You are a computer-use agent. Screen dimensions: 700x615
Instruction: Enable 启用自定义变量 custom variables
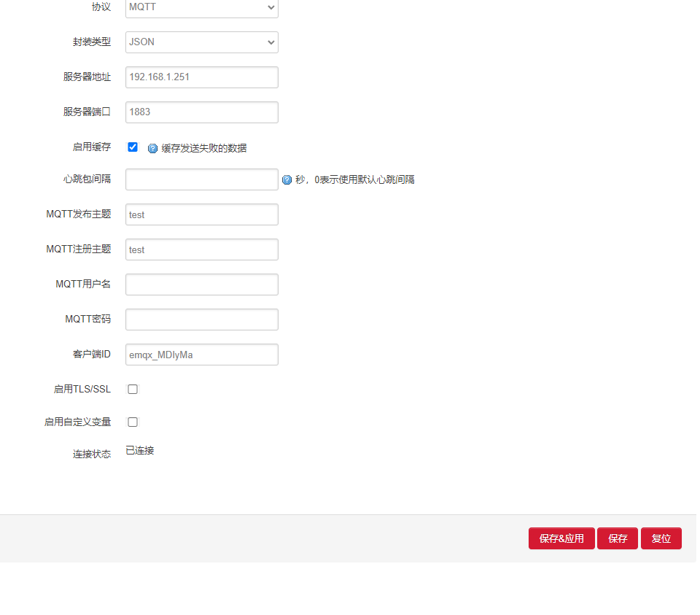coord(132,422)
